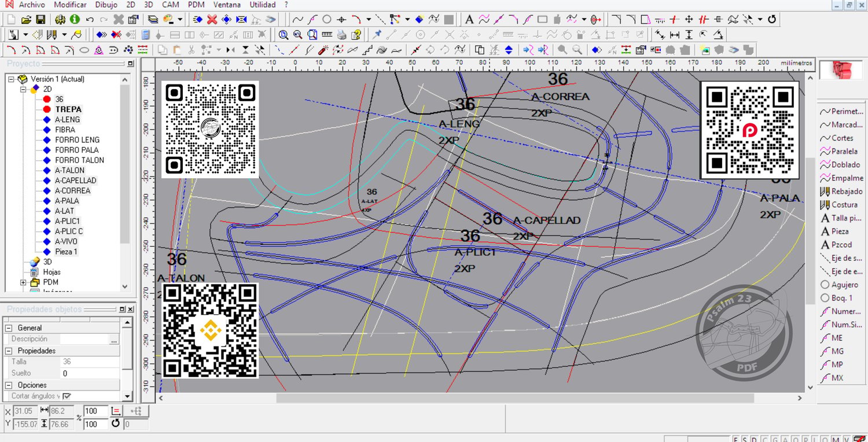Image resolution: width=868 pixels, height=442 pixels.
Task: Click the ruler measurement icon
Action: click(327, 34)
